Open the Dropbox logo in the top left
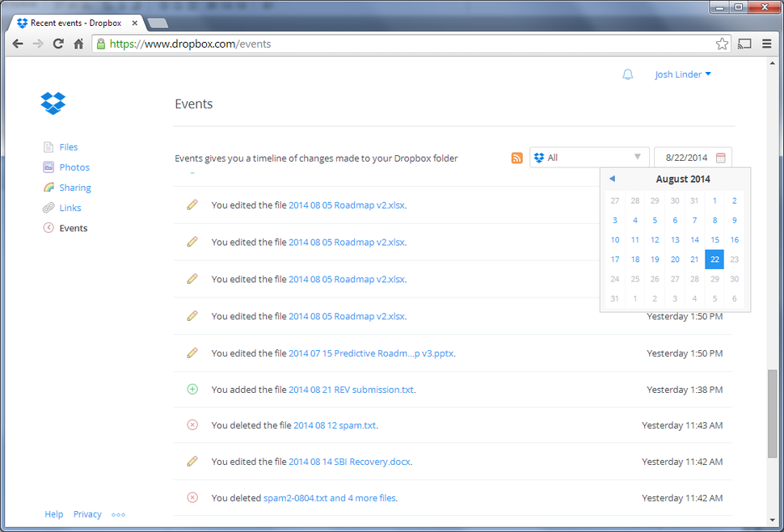Image resolution: width=784 pixels, height=532 pixels. [52, 103]
